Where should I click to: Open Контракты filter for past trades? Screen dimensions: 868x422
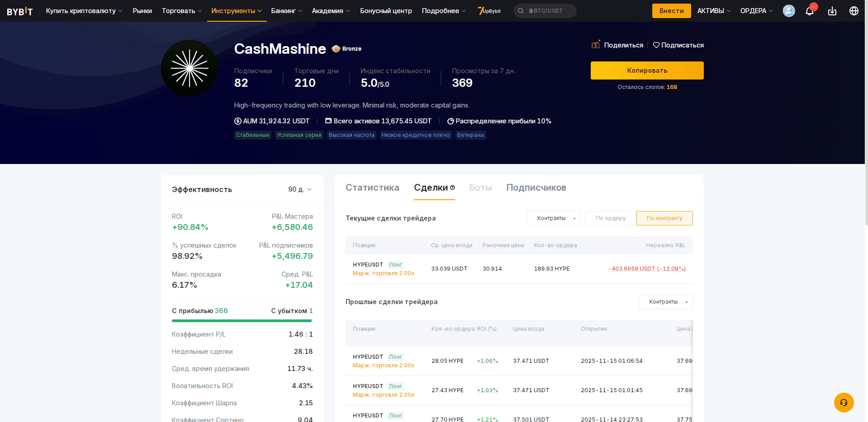[x=666, y=302]
